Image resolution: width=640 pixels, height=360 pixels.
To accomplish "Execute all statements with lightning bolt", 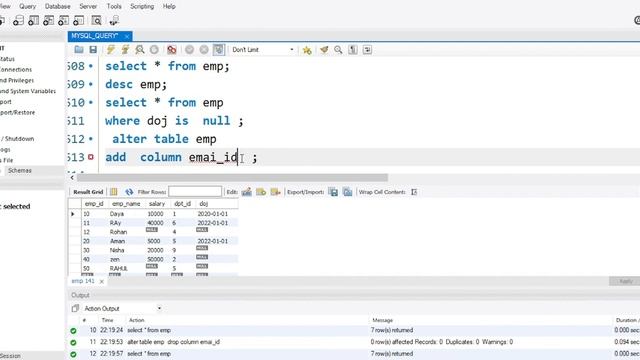I will coord(111,50).
